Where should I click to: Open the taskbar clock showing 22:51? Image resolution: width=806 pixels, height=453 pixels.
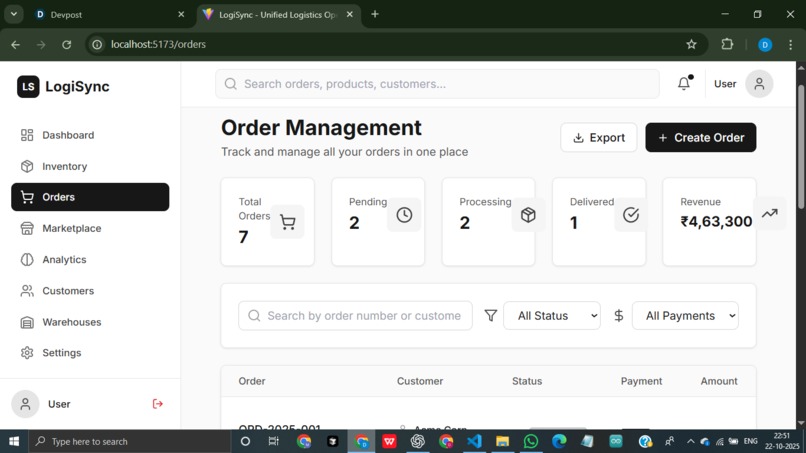tap(781, 441)
